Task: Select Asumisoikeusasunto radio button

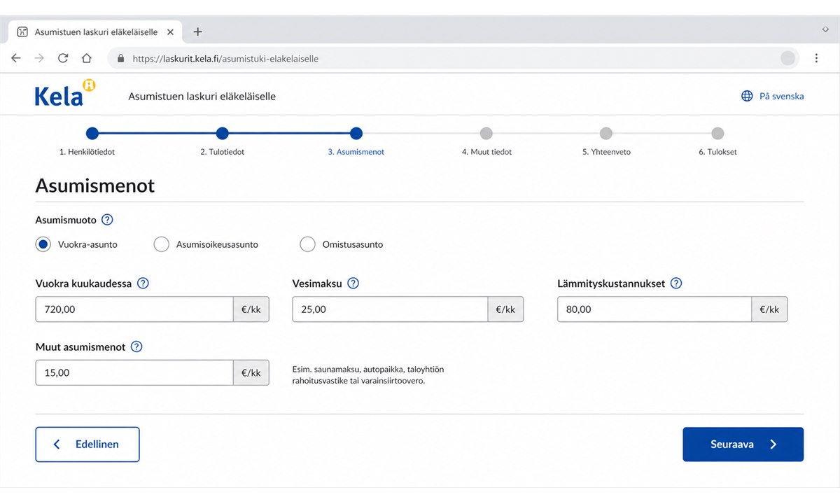Action: [162, 244]
